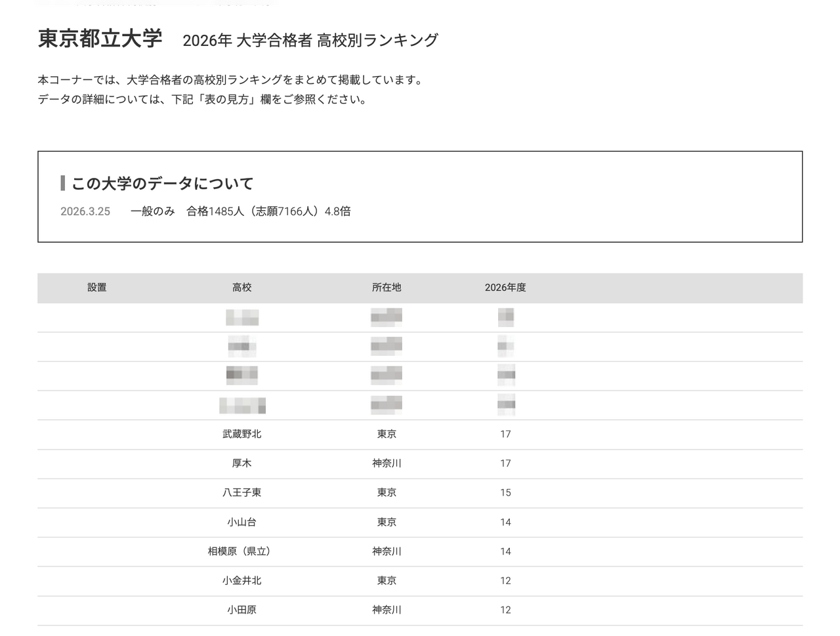
Task: Click 神奈川 location in 厚木 row
Action: [x=387, y=463]
